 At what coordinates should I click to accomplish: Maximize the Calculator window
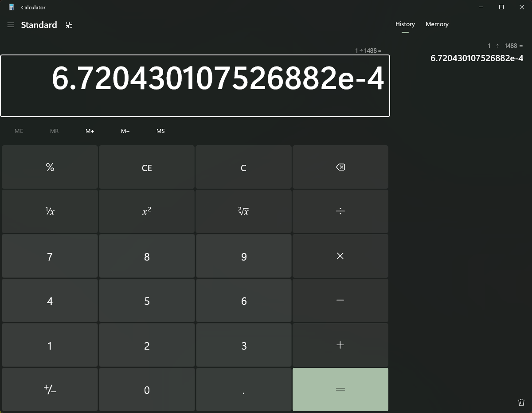[x=501, y=7]
